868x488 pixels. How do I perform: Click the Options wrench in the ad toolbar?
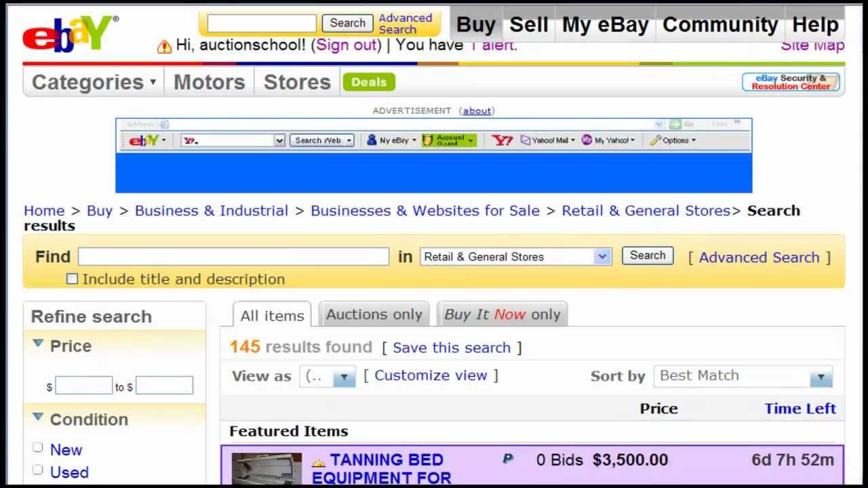click(x=655, y=140)
